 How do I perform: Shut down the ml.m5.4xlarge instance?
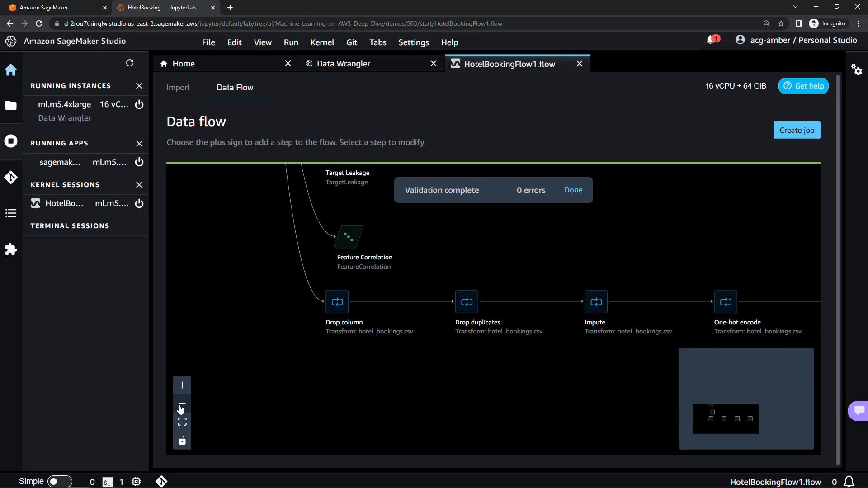pyautogui.click(x=139, y=104)
